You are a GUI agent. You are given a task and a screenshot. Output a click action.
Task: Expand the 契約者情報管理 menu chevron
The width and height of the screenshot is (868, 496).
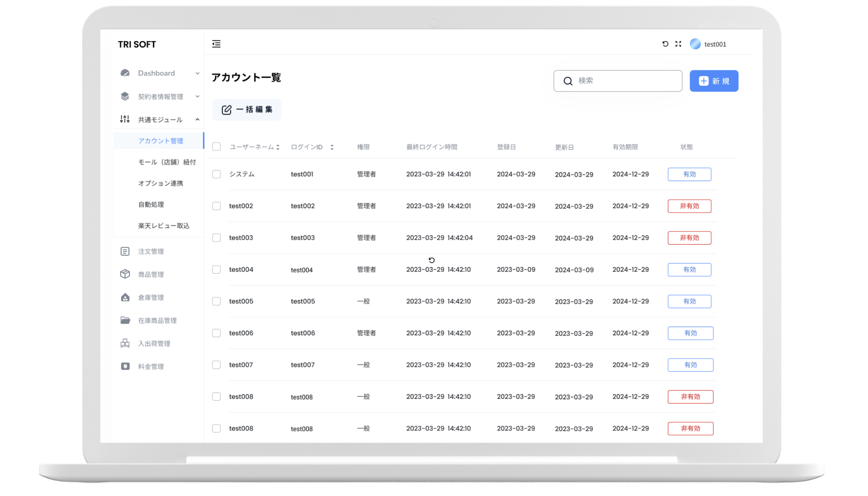coord(197,96)
